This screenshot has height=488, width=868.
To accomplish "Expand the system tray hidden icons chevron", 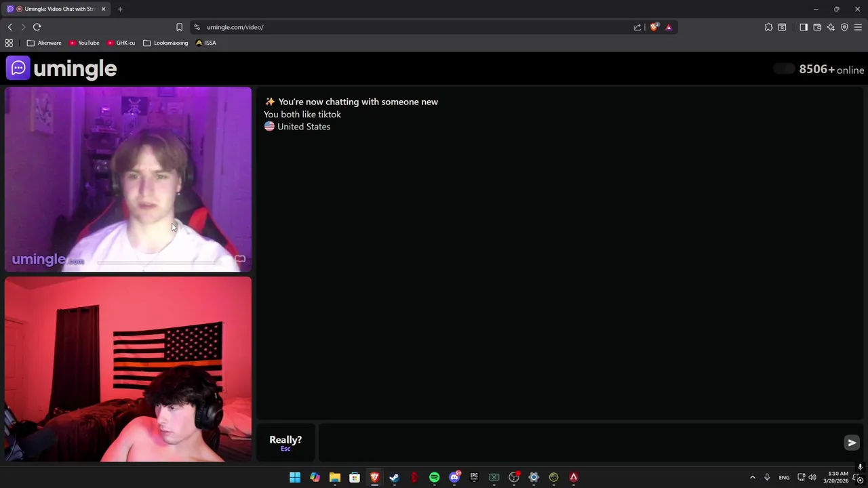I will pos(752,477).
